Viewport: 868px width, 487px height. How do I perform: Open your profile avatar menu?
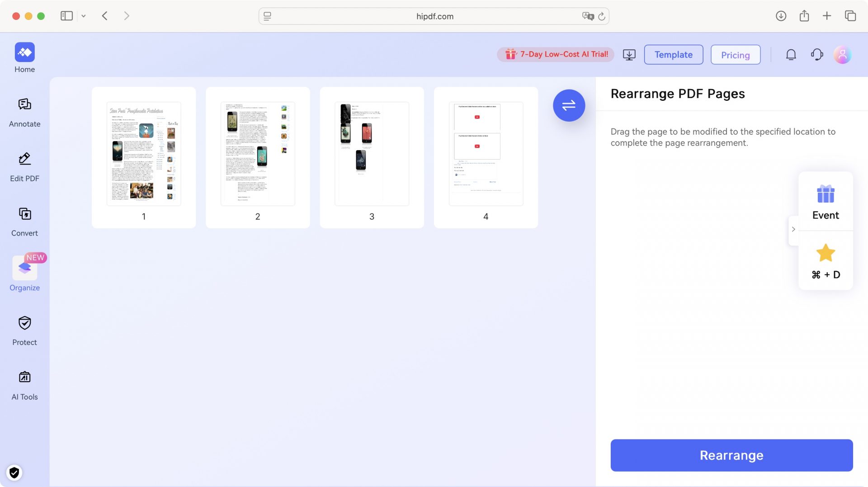point(842,54)
